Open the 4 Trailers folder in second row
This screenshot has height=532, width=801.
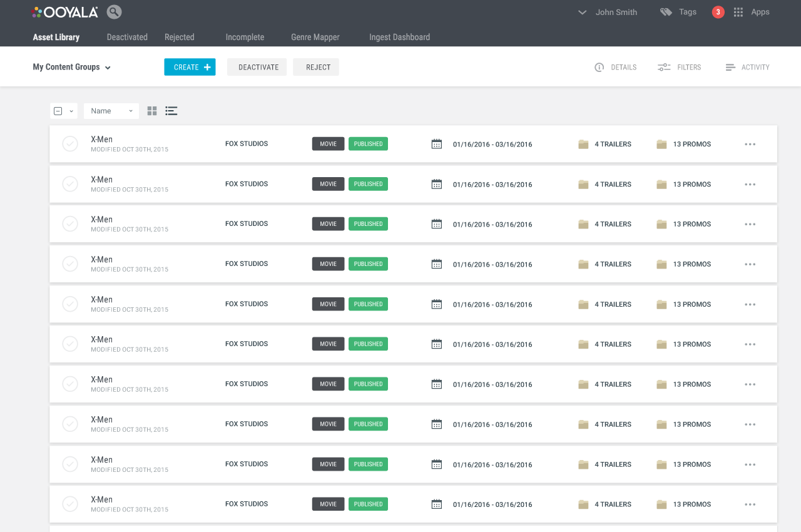coord(605,184)
